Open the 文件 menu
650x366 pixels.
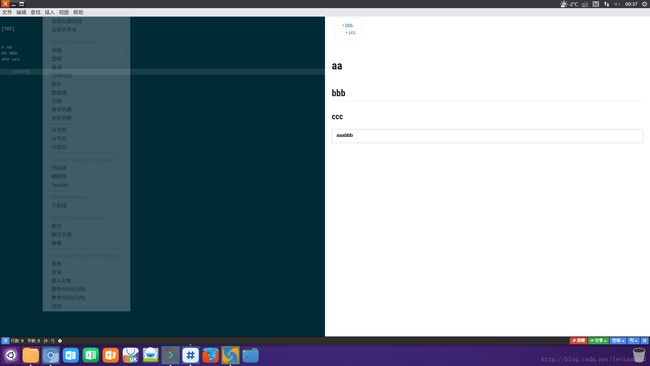click(x=7, y=12)
